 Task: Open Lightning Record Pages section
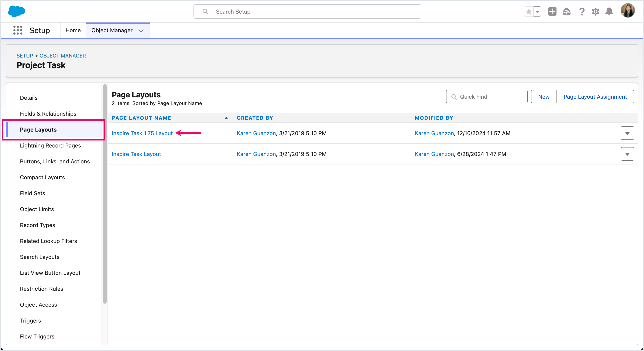[50, 145]
